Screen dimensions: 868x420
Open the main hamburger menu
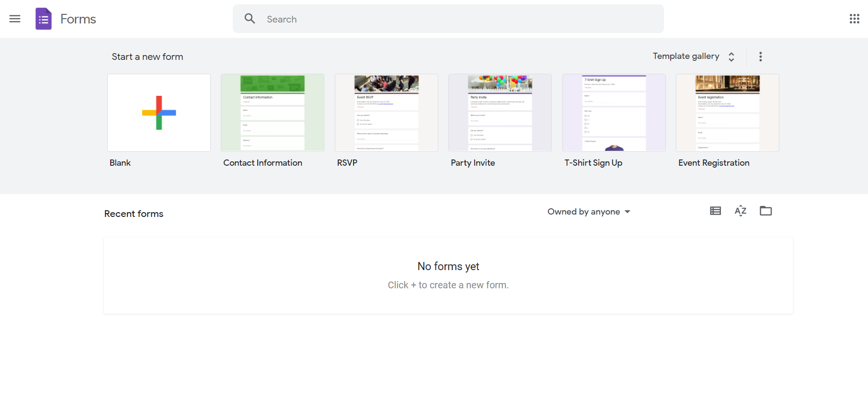15,19
